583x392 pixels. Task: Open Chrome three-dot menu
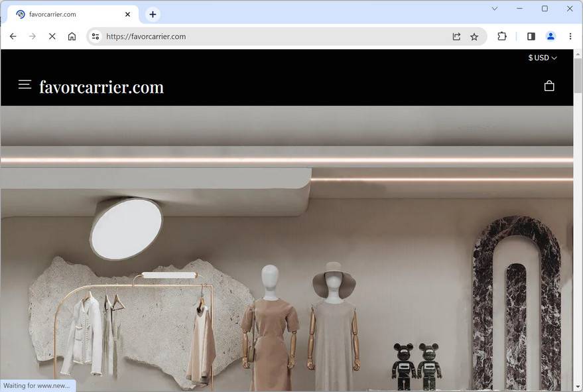click(570, 36)
